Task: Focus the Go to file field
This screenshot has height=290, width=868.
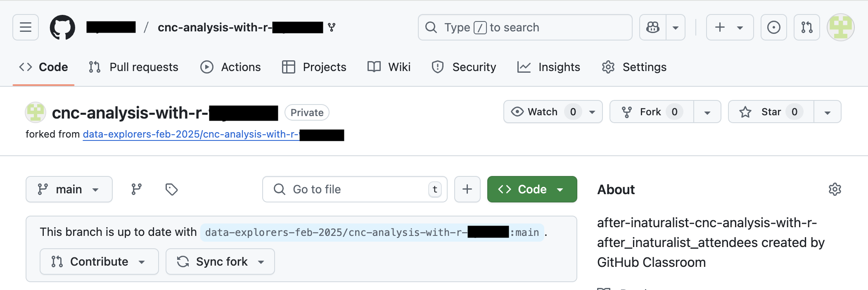Action: click(355, 189)
